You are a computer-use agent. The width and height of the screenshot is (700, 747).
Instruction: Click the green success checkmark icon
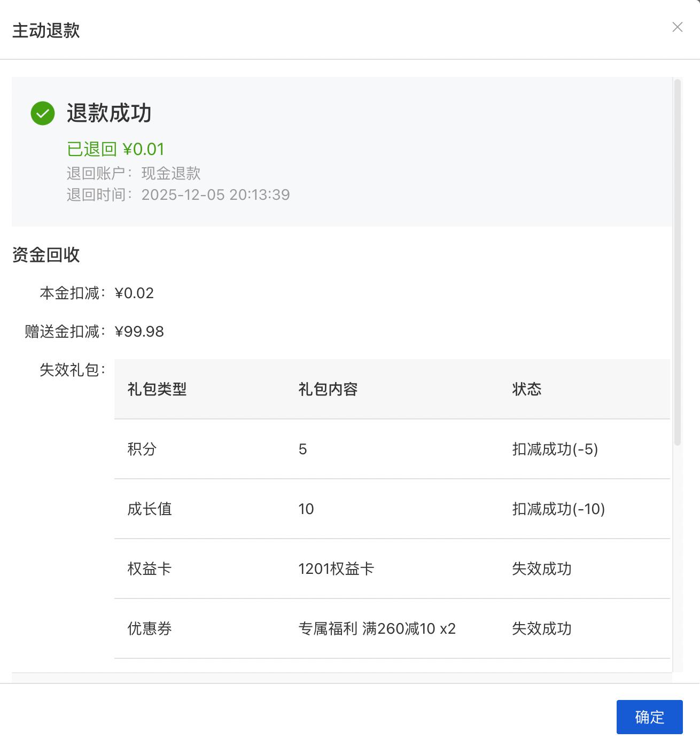[43, 113]
